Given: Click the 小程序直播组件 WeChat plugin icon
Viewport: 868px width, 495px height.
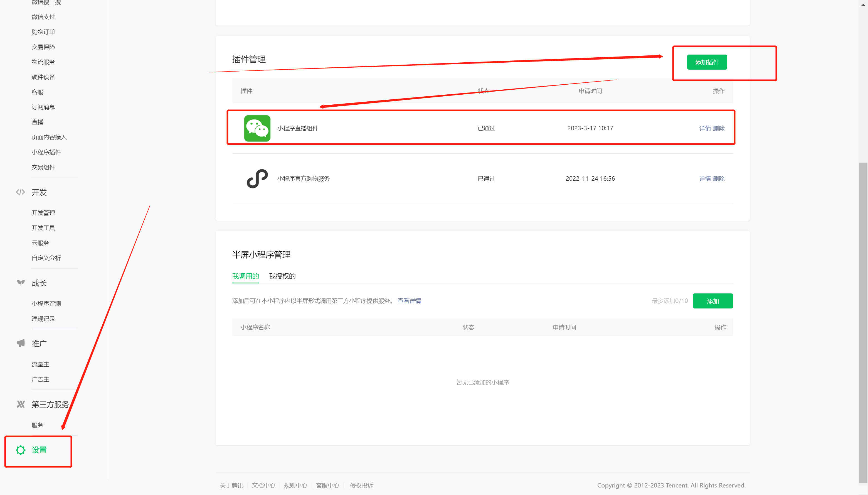Looking at the screenshot, I should [x=257, y=128].
